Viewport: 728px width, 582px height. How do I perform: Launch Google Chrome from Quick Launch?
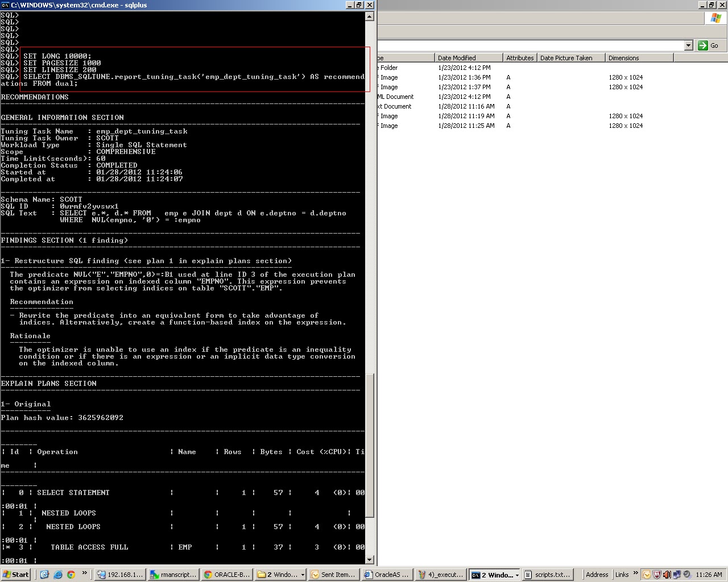pos(71,575)
